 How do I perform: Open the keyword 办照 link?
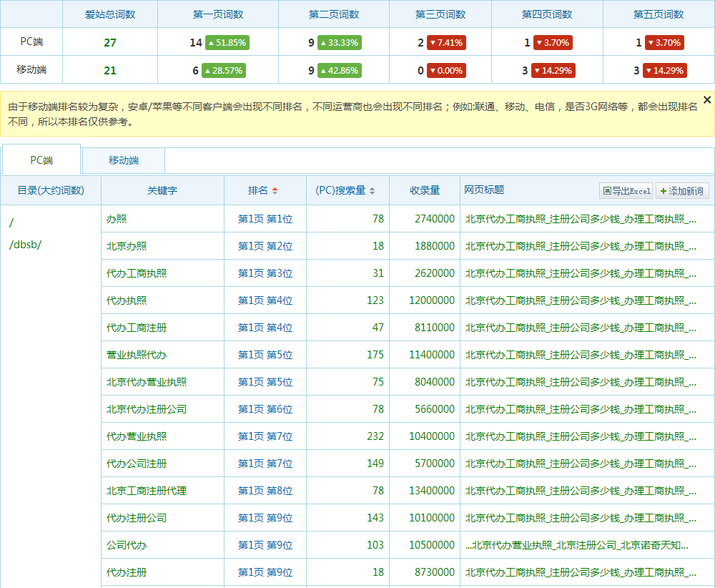tap(117, 219)
